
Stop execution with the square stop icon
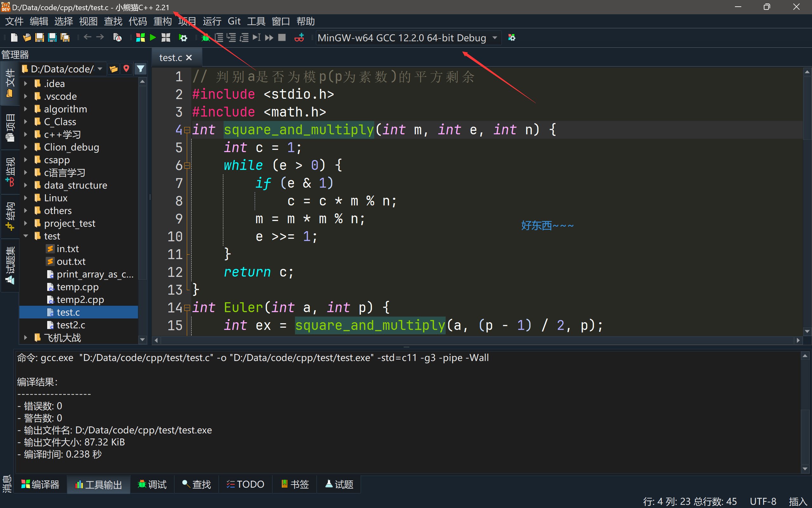click(x=282, y=38)
